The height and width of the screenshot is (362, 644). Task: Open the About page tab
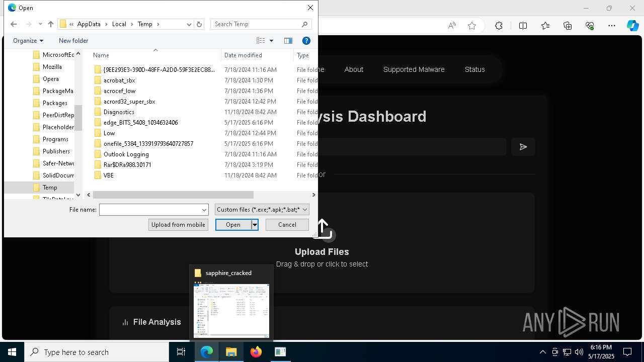pos(354,69)
